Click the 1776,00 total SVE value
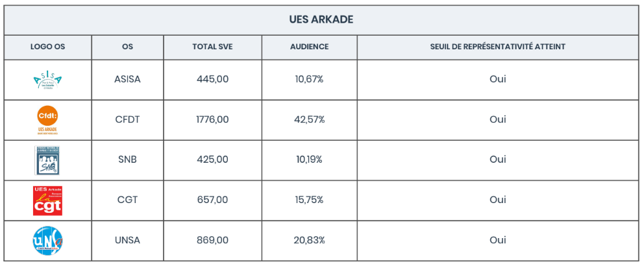Image resolution: width=644 pixels, height=266 pixels. pos(212,119)
